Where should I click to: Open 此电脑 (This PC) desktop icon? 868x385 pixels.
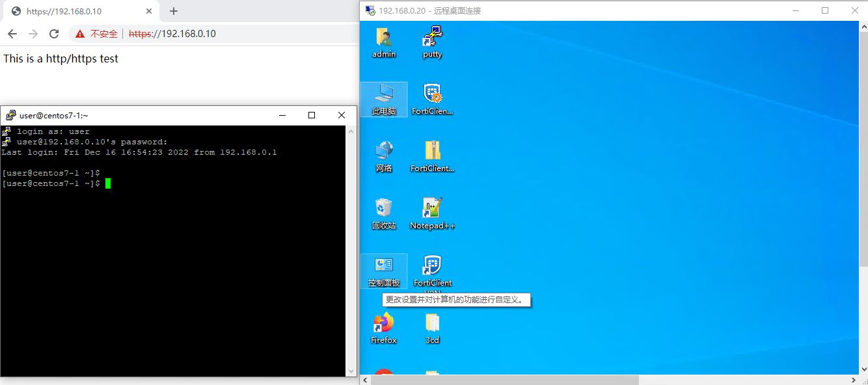[384, 96]
